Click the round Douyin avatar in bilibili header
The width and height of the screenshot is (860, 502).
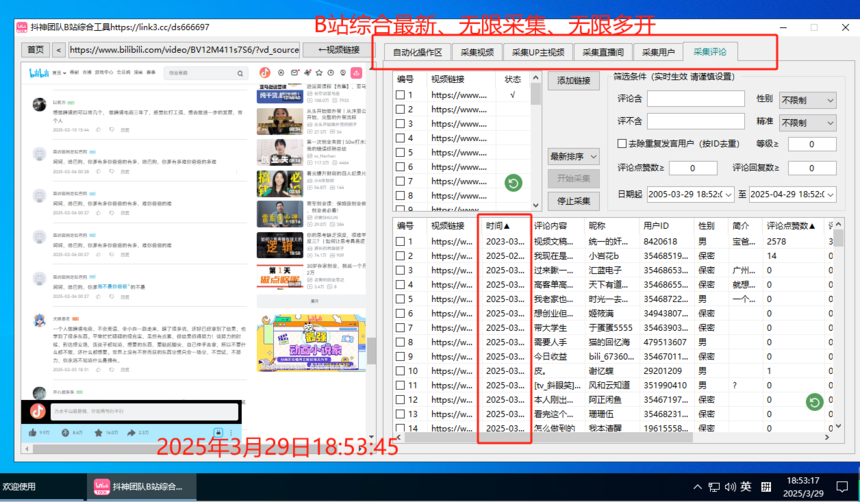pyautogui.click(x=265, y=72)
